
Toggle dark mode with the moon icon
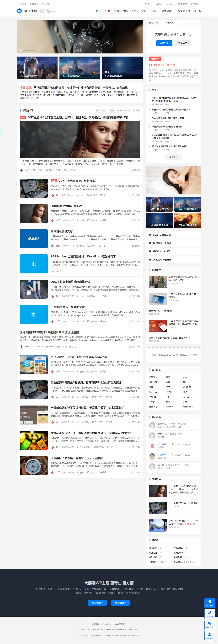point(200,11)
